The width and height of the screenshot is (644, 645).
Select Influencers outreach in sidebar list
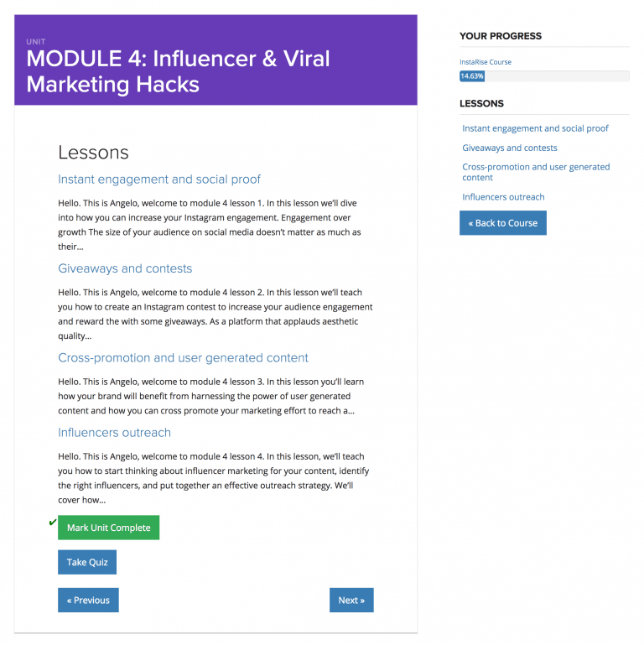pyautogui.click(x=503, y=197)
